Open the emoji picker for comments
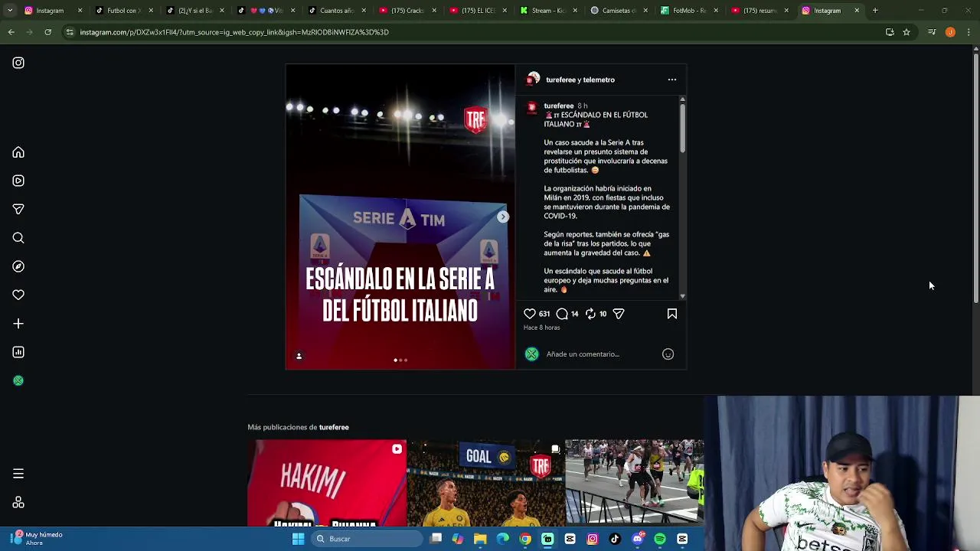The image size is (980, 551). pyautogui.click(x=668, y=354)
